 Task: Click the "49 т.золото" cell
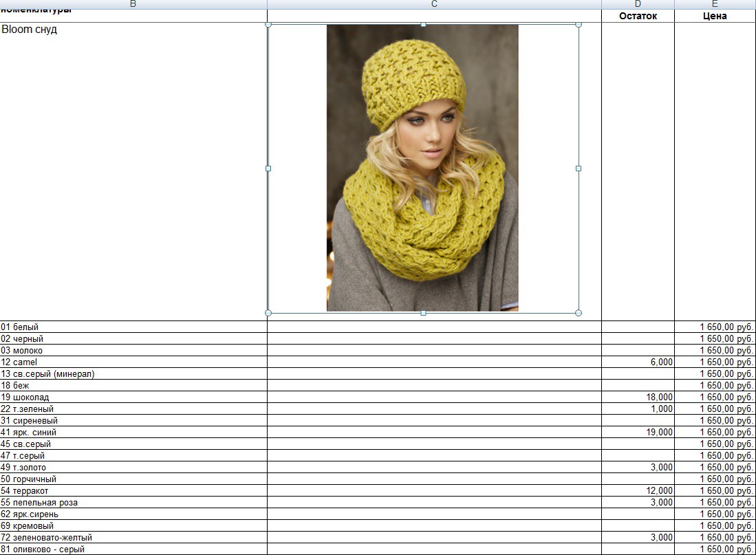pyautogui.click(x=133, y=467)
